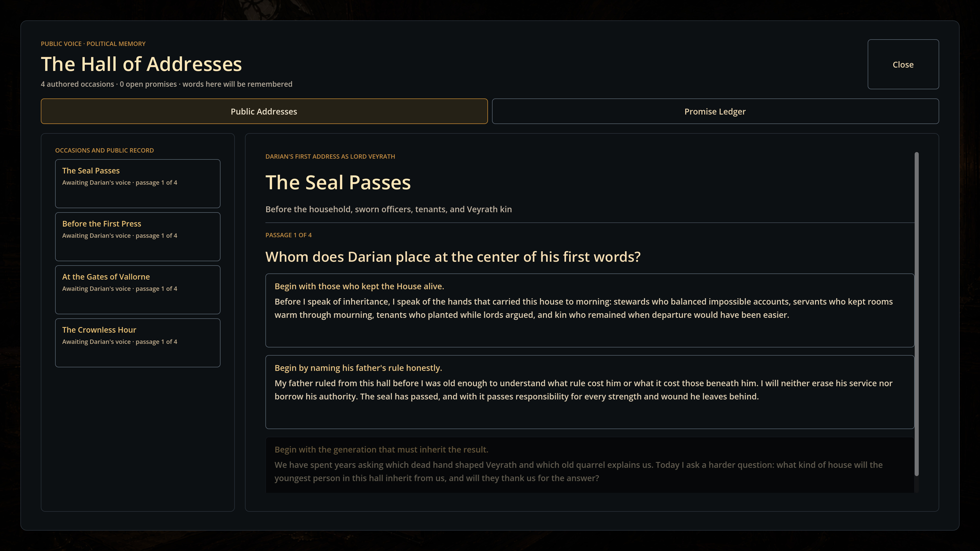The width and height of the screenshot is (980, 551).
Task: Switch to the Promise Ledger tab
Action: (715, 111)
